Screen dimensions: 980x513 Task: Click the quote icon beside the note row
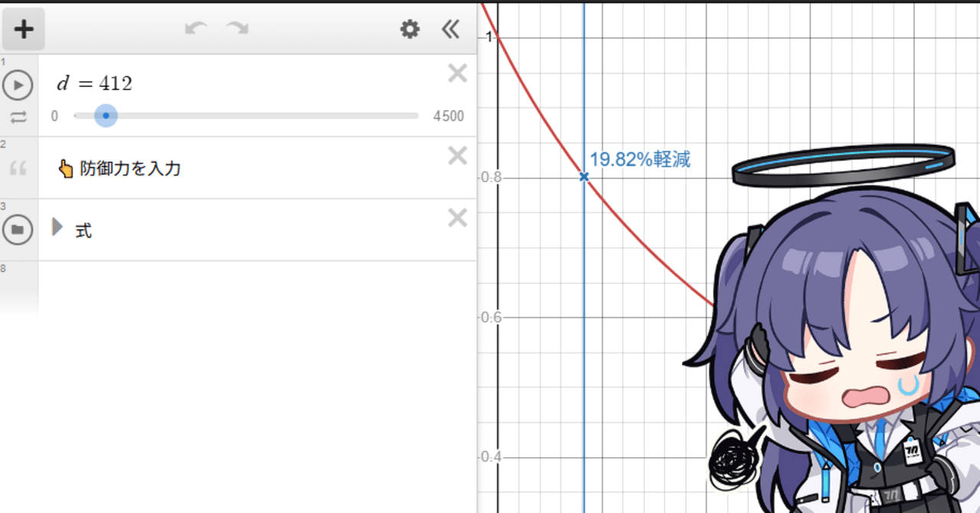click(18, 169)
